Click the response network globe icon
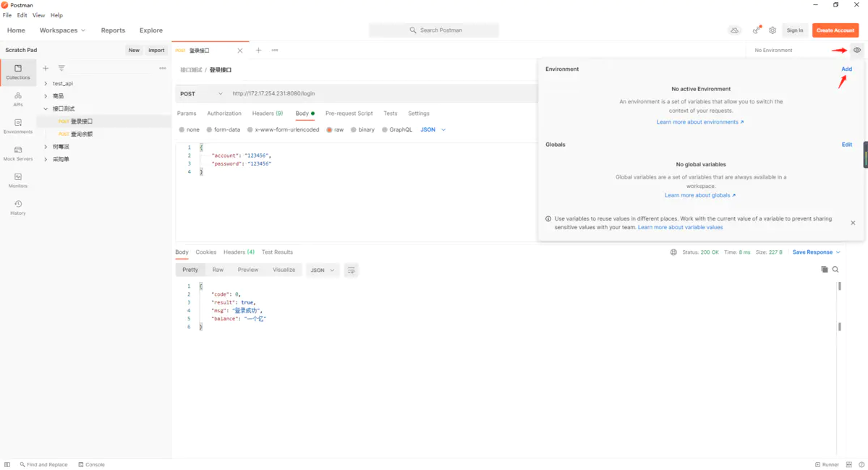 point(673,252)
